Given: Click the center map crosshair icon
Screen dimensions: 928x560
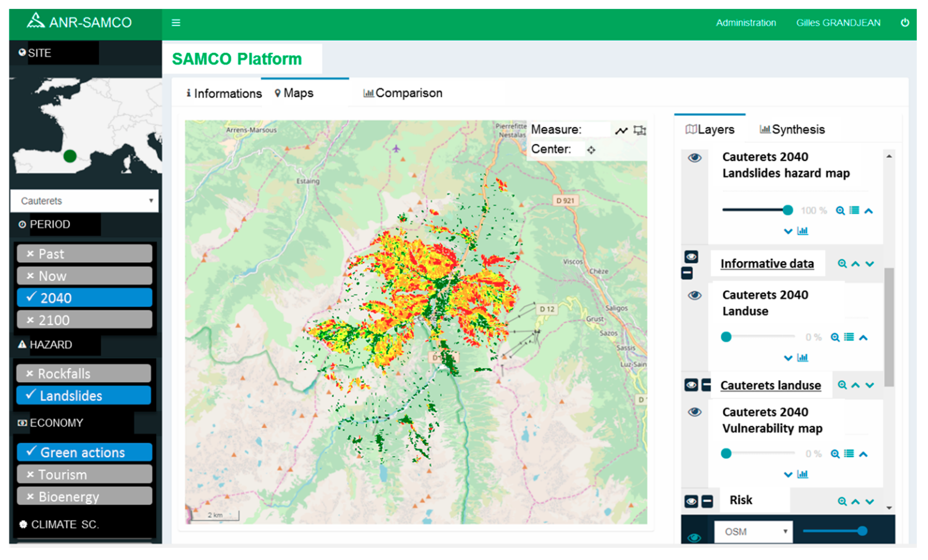Looking at the screenshot, I should 591,150.
